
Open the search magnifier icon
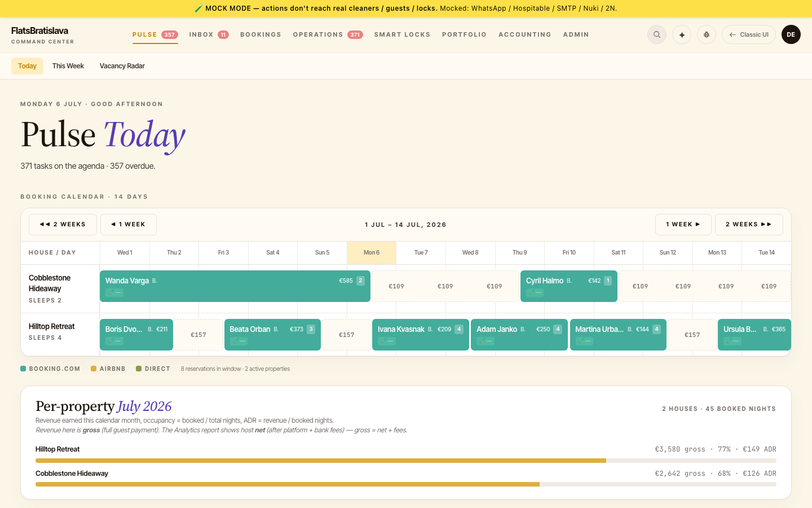click(657, 34)
